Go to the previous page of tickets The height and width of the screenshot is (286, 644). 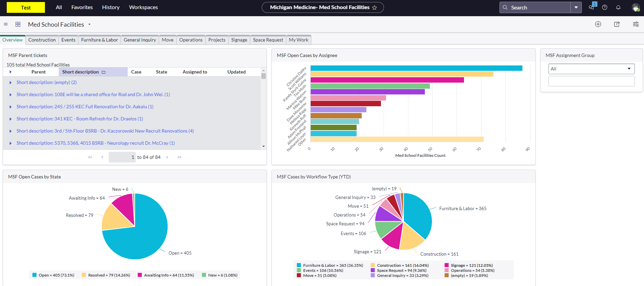102,157
